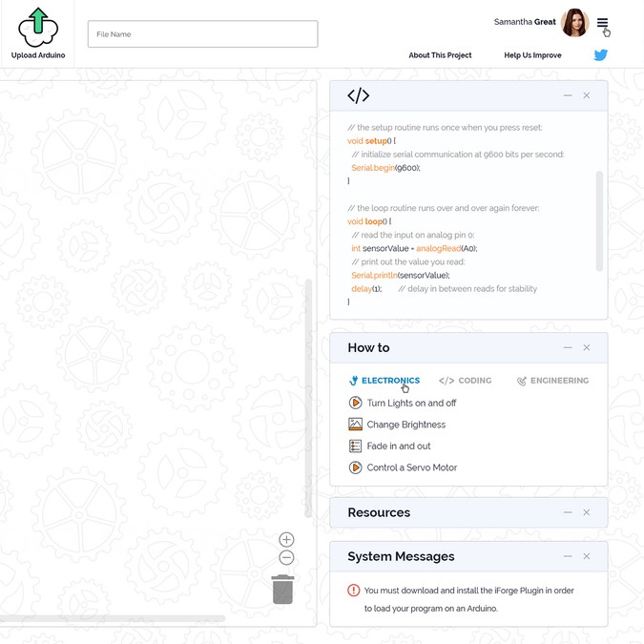
Task: Open the hamburger menu icon
Action: click(602, 23)
